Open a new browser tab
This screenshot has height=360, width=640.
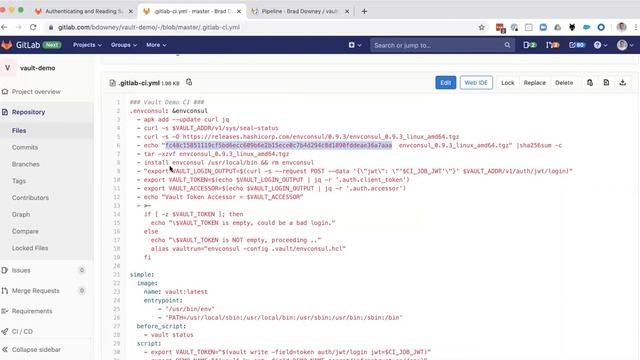click(x=364, y=11)
